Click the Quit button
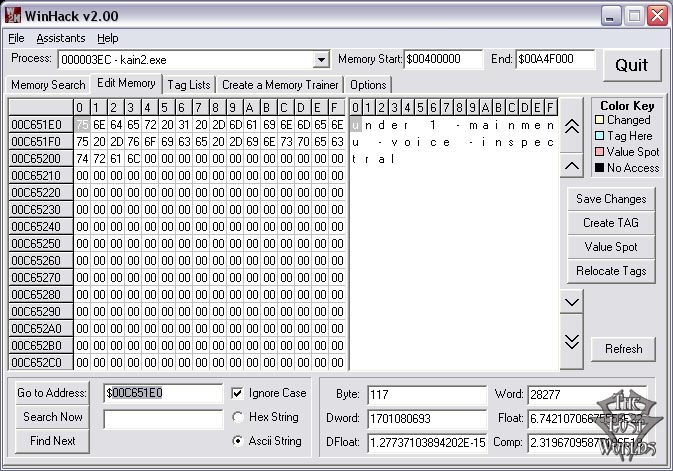The width and height of the screenshot is (673, 471). coord(632,65)
